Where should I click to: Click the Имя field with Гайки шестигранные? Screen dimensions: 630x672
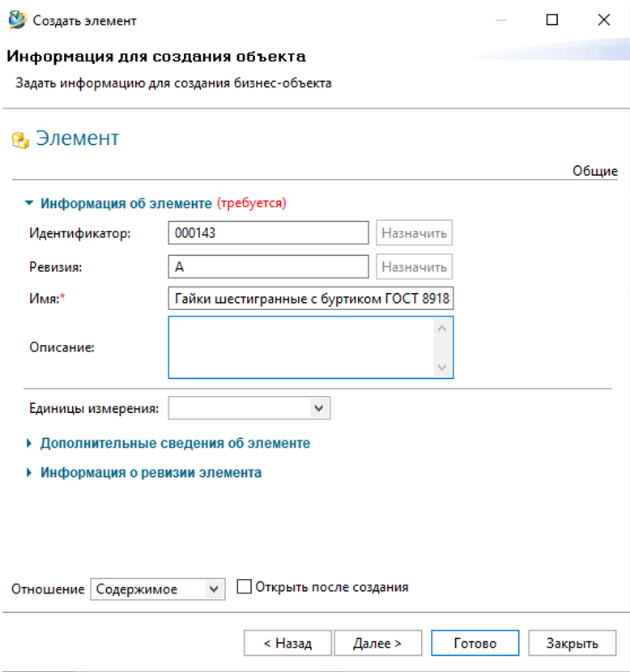tap(311, 298)
